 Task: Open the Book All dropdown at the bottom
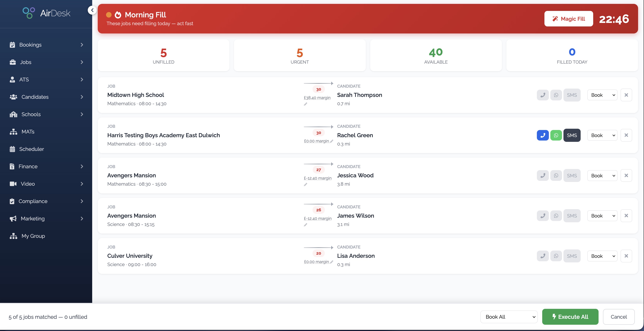pyautogui.click(x=509, y=317)
